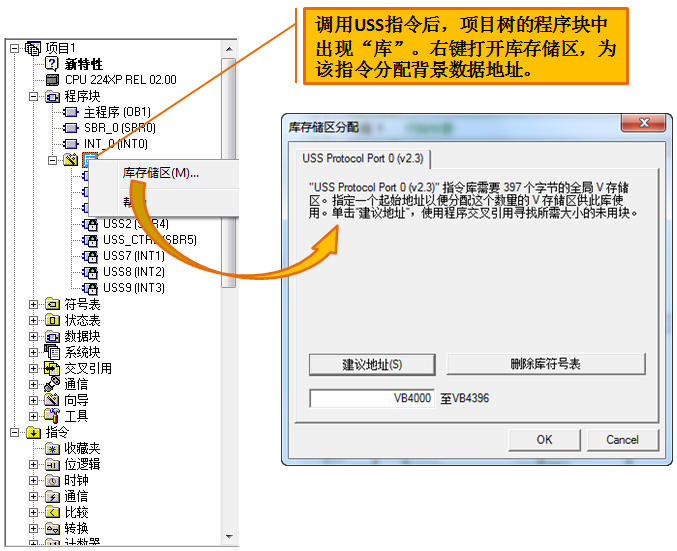Expand the 时钟 instruction node

tap(33, 480)
